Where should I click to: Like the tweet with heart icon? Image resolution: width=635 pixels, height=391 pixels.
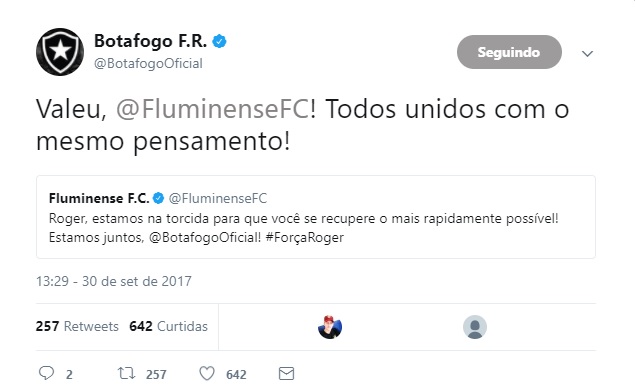(207, 373)
